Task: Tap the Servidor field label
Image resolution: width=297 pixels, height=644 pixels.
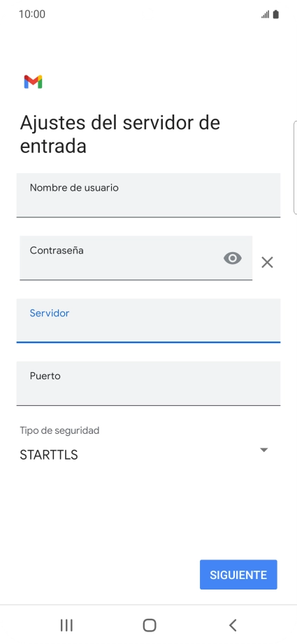Action: click(50, 313)
